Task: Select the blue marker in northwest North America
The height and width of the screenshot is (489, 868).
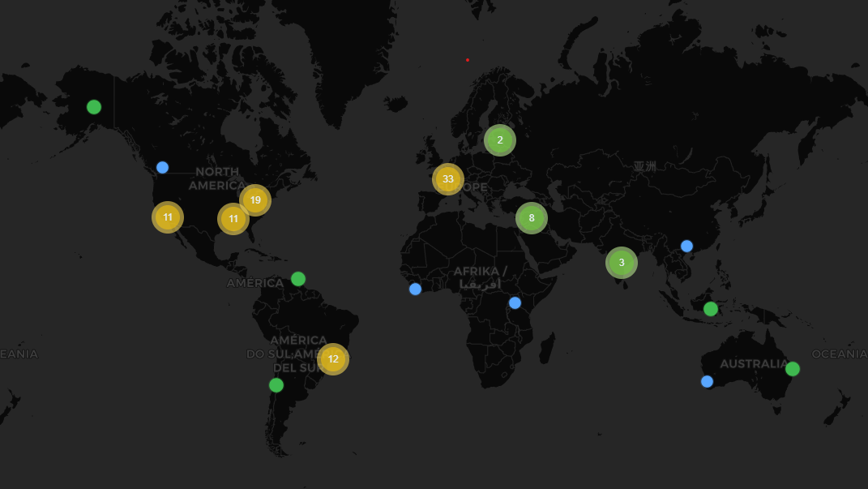Action: 162,167
